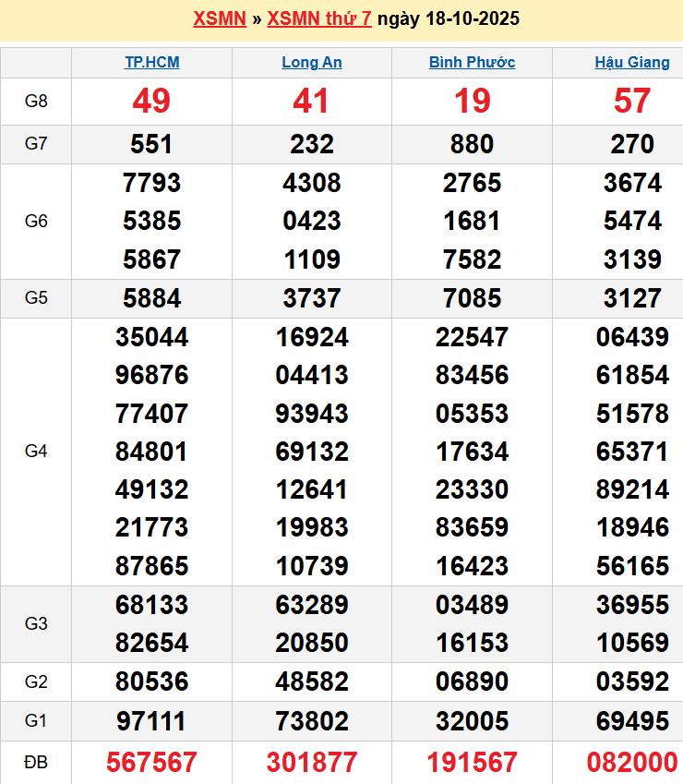Open the Long An province link

click(x=312, y=63)
